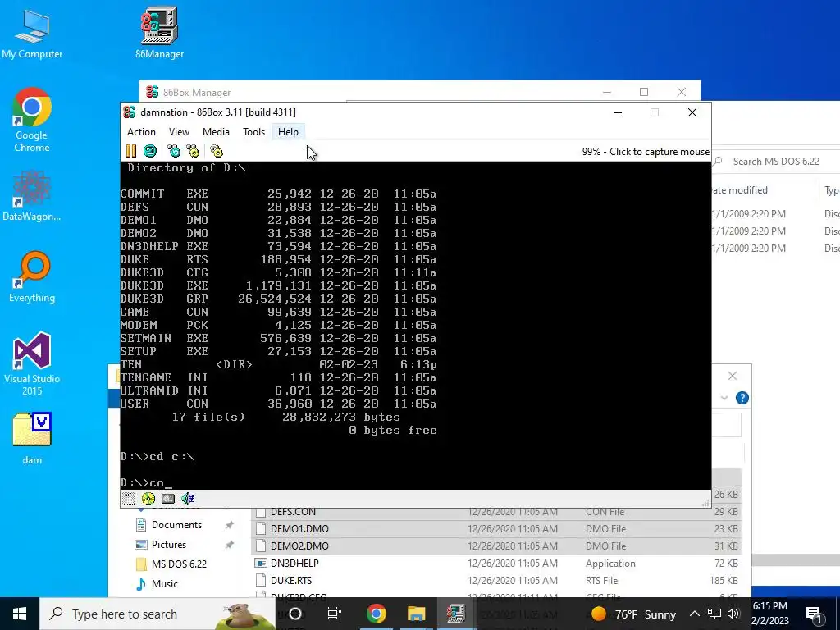Open the View menu in 86Box

click(x=179, y=132)
